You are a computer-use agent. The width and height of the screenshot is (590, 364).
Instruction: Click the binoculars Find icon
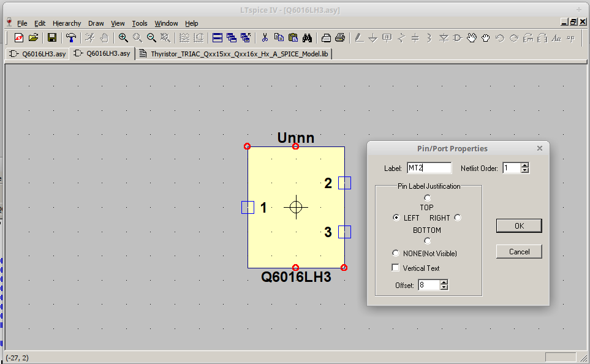coord(307,38)
